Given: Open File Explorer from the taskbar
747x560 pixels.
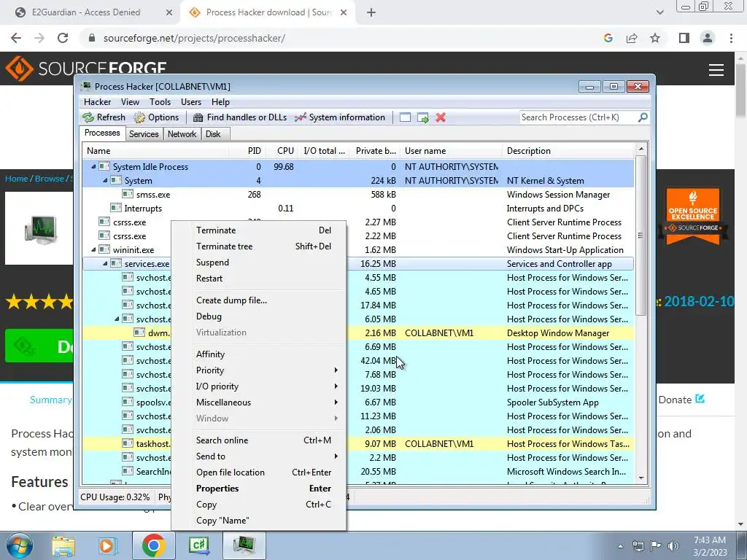Looking at the screenshot, I should coord(63,545).
